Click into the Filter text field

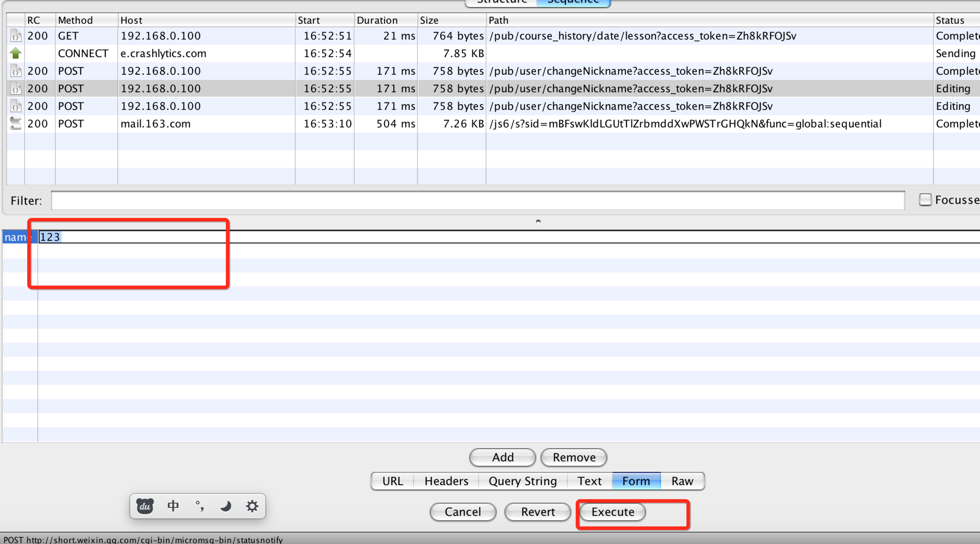(x=477, y=200)
